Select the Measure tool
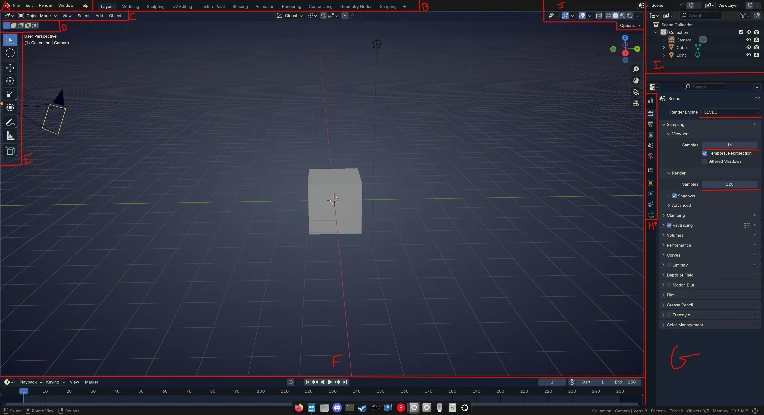The width and height of the screenshot is (764, 415). coord(10,136)
